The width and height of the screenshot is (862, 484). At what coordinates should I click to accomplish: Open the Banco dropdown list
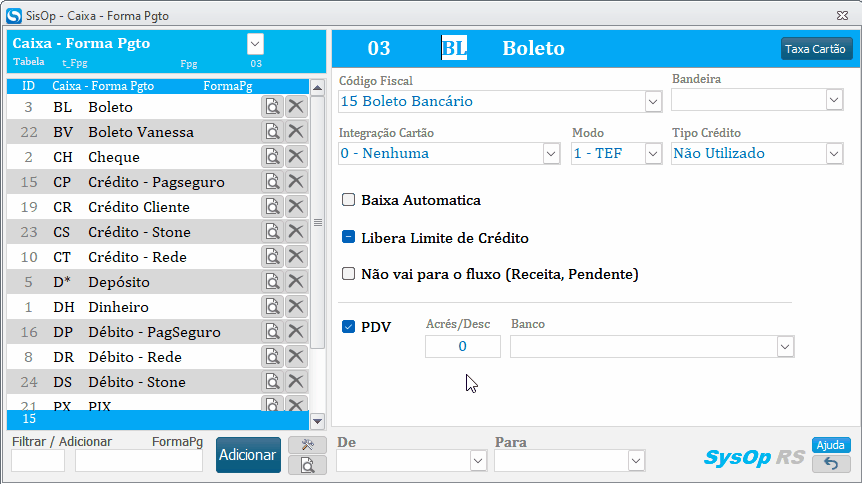(x=785, y=346)
